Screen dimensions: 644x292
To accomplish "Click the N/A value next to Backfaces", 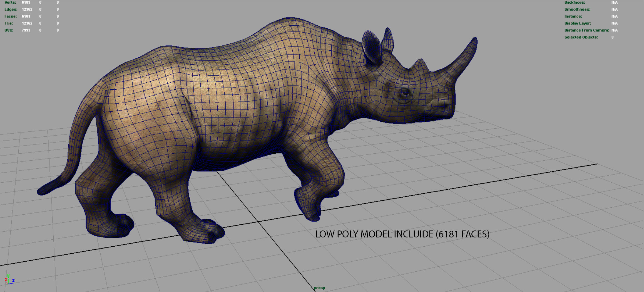I will (614, 3).
